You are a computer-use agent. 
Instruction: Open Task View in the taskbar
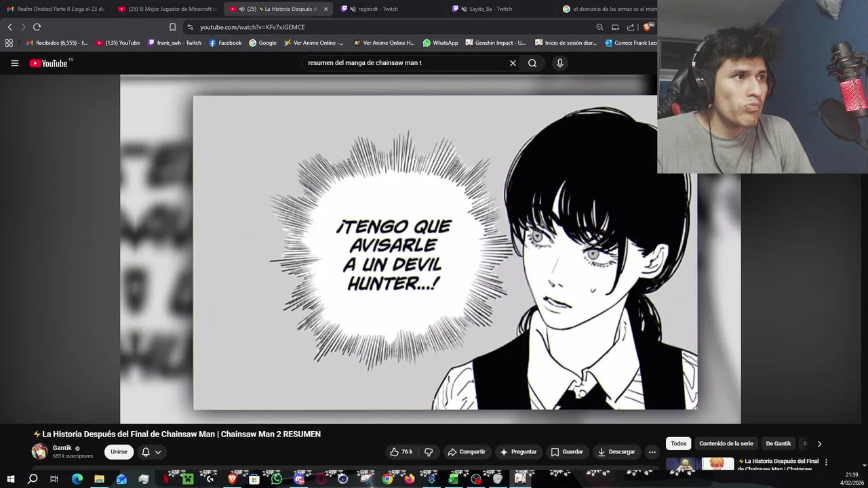pos(54,479)
